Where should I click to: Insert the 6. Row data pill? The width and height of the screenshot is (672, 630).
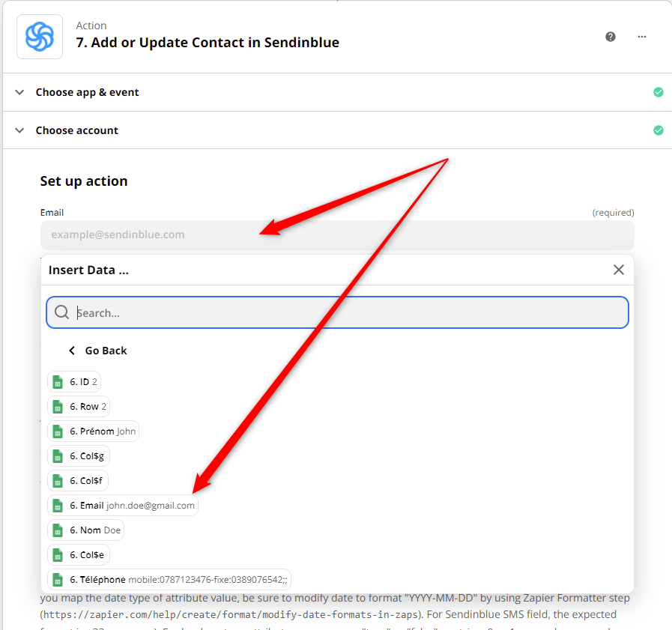tap(79, 407)
